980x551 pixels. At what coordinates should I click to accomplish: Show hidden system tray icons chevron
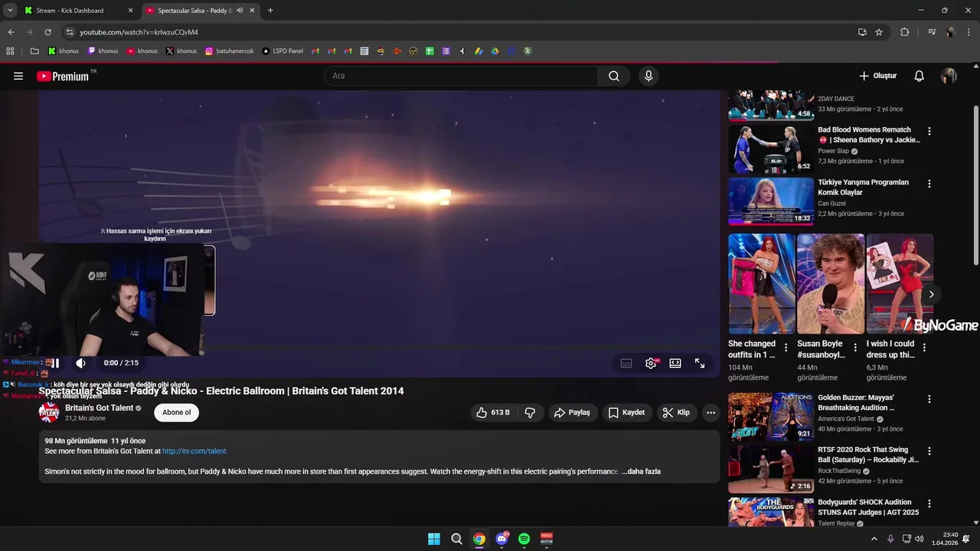(874, 539)
